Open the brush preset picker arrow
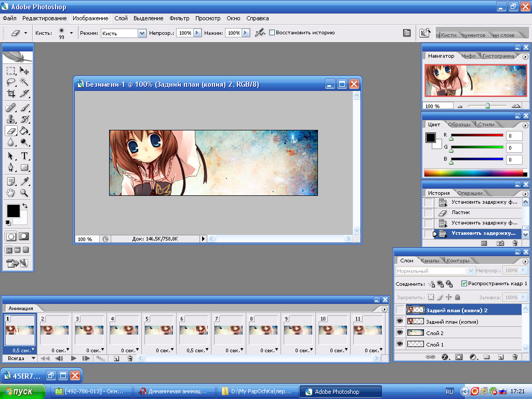 [x=71, y=33]
